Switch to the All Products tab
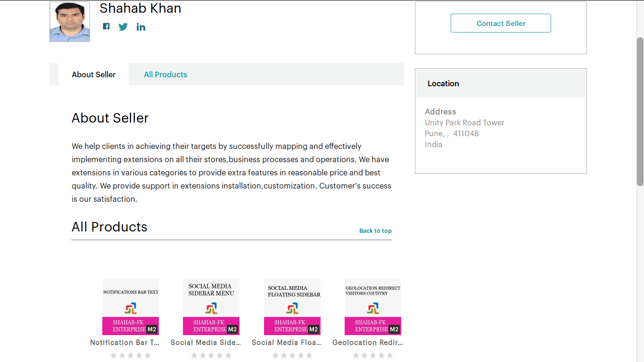644x362 pixels. click(x=165, y=74)
